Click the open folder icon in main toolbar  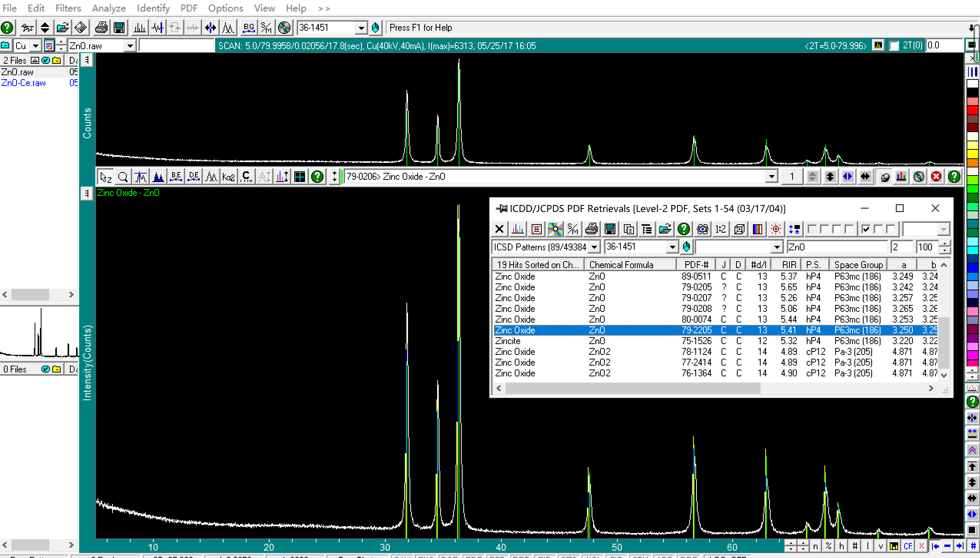pos(63,28)
